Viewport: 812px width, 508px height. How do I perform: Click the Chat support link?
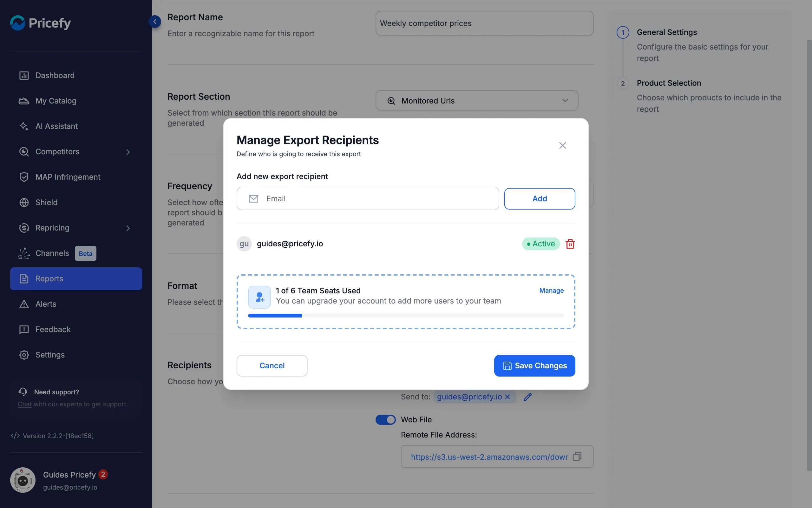pyautogui.click(x=24, y=404)
